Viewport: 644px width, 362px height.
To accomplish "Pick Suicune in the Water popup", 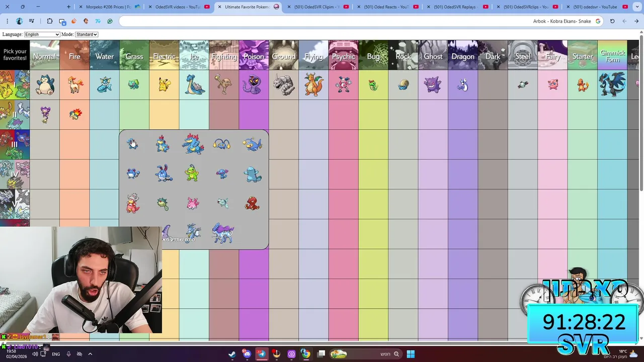I will pos(223,233).
